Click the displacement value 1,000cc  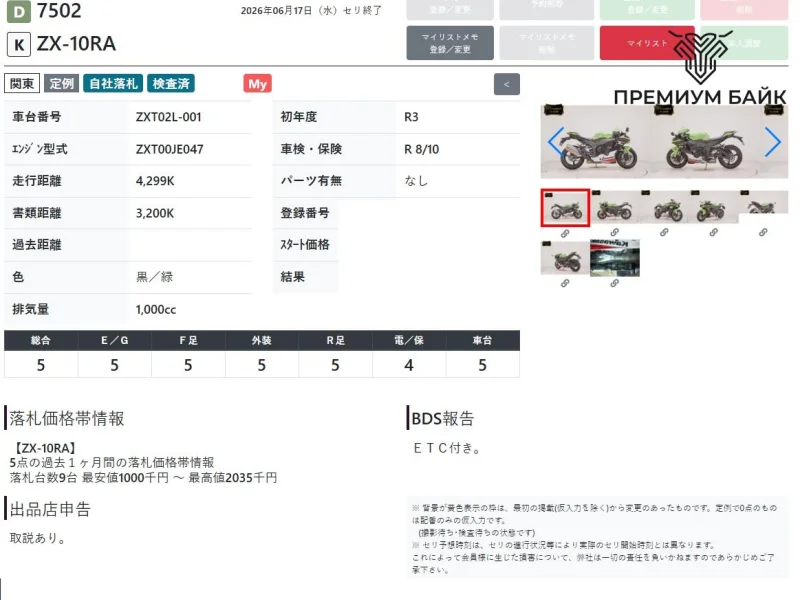(156, 309)
